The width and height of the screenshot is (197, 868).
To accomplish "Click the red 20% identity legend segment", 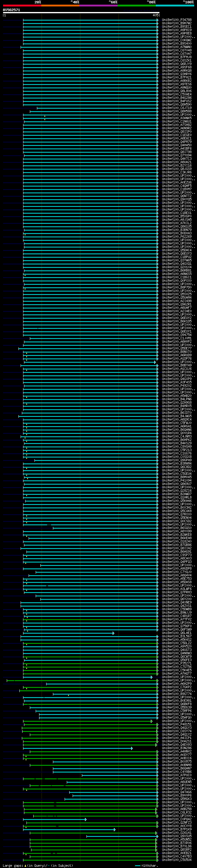I will pyautogui.click(x=22, y=6).
